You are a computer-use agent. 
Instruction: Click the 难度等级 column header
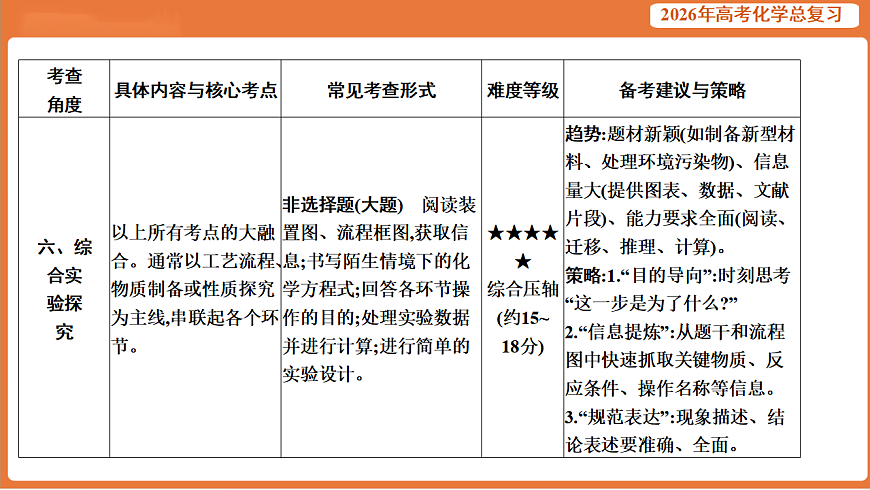coord(522,90)
